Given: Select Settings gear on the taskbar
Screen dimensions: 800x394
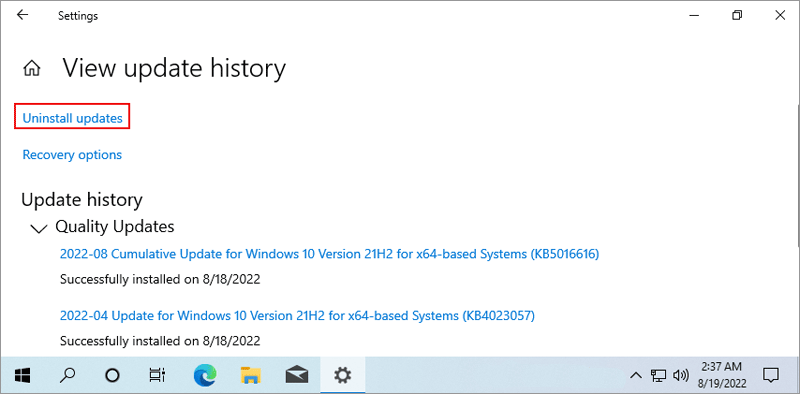Looking at the screenshot, I should click(342, 376).
